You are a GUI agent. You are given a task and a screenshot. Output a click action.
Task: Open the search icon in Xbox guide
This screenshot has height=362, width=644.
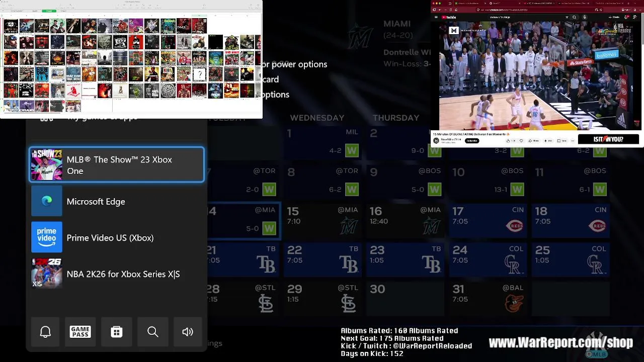click(x=153, y=331)
